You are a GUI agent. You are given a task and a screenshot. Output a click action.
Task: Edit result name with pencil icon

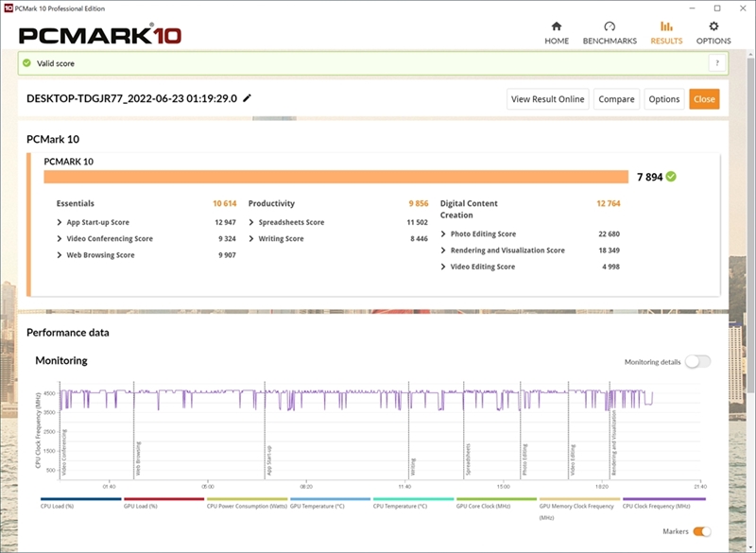coord(247,98)
